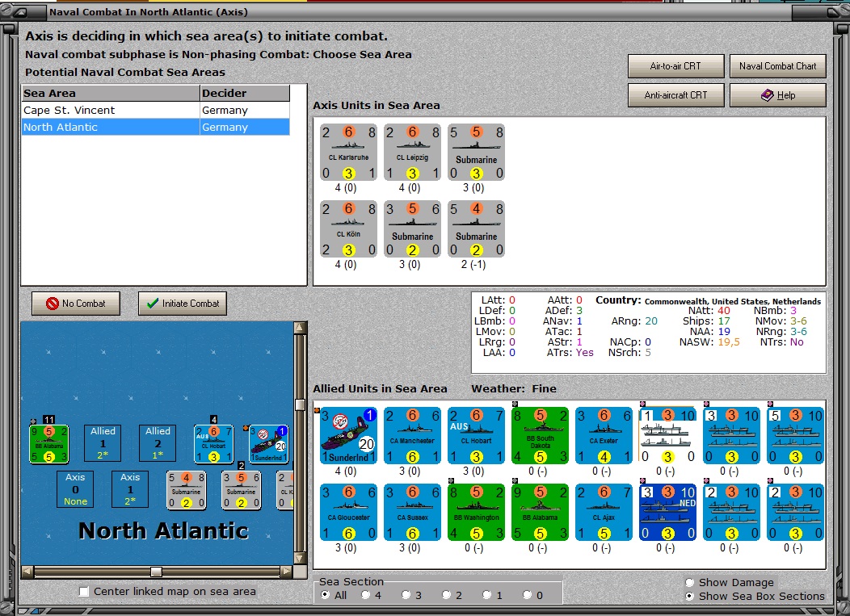Select Show Sea Box Sections option
This screenshot has width=850, height=616.
tap(689, 596)
